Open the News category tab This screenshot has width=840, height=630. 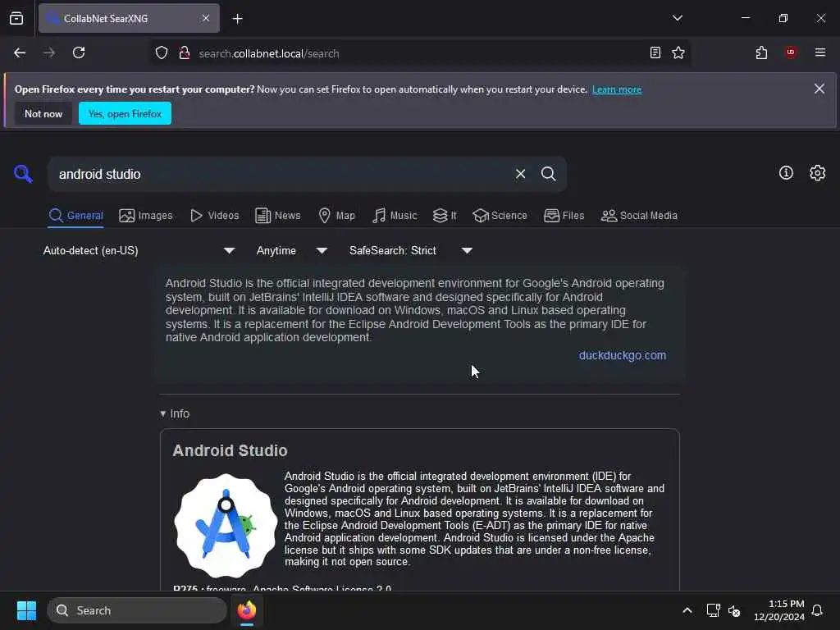click(277, 216)
